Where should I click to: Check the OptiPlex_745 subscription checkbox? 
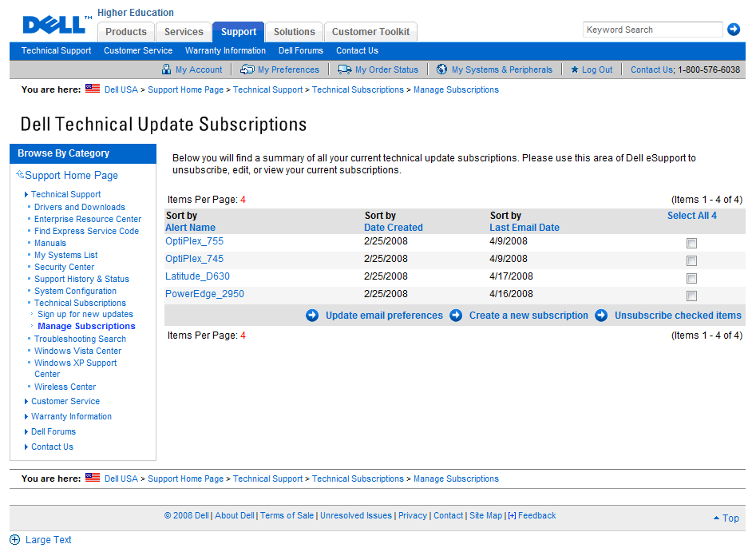pyautogui.click(x=691, y=261)
